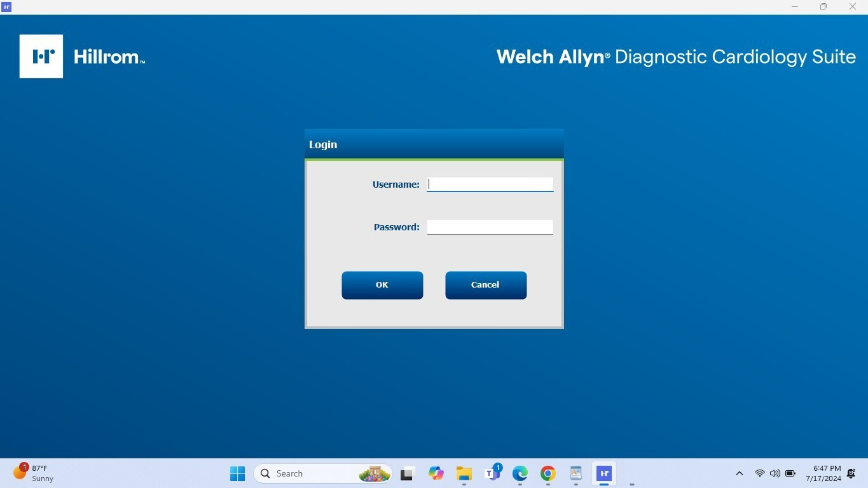Open Task View from taskbar

[x=408, y=473]
